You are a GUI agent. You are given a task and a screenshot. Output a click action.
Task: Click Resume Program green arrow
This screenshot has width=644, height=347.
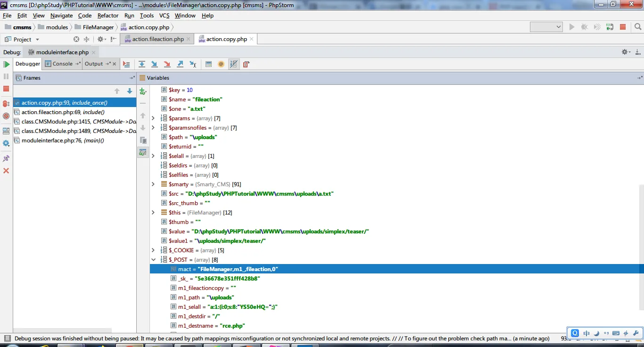tap(6, 64)
